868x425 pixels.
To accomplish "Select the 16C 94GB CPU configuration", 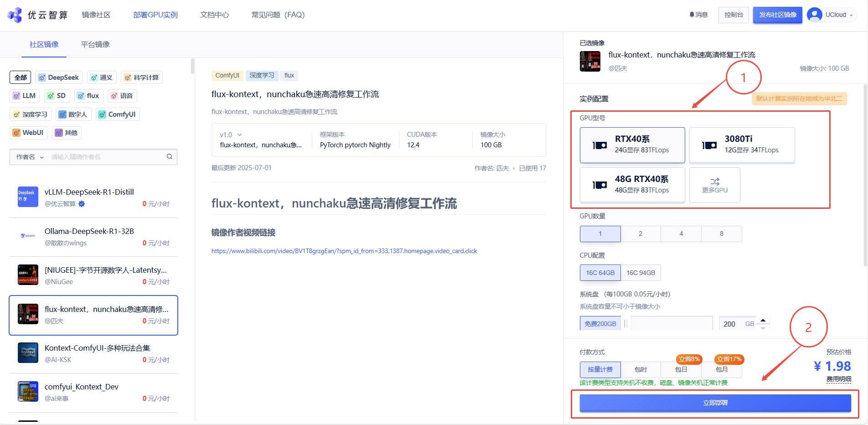I will [x=641, y=273].
